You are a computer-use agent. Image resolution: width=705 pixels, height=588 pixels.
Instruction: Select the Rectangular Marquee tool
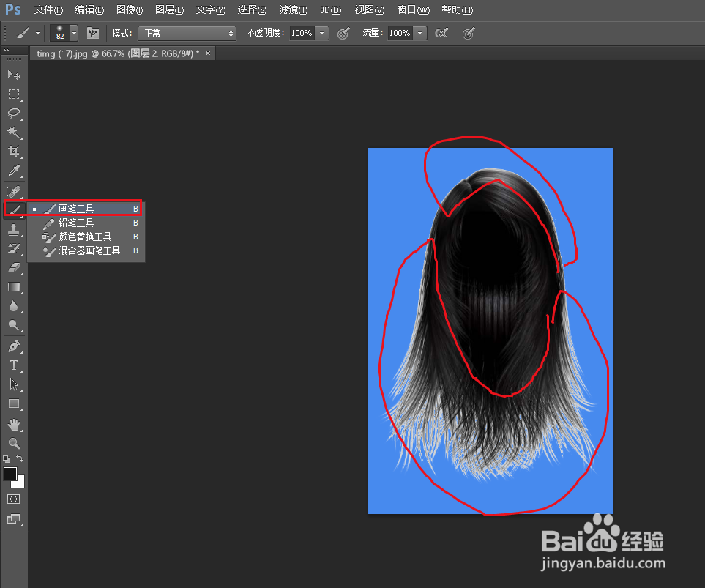pyautogui.click(x=13, y=94)
